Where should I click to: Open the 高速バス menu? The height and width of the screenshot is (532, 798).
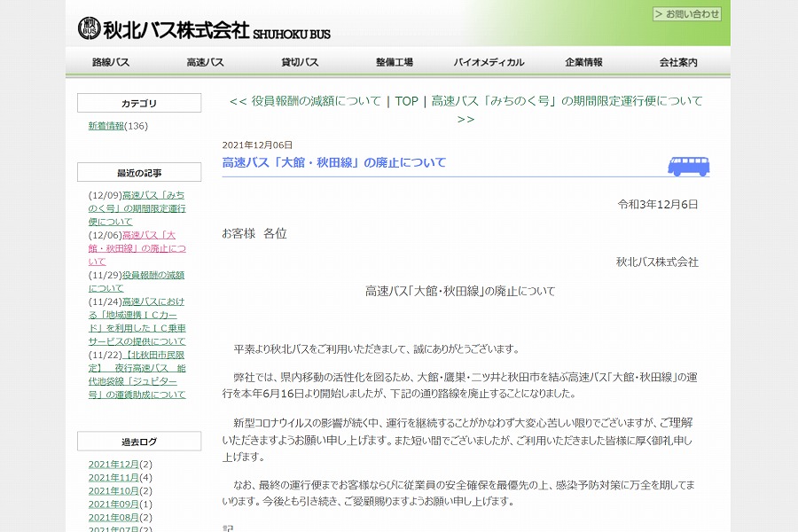tap(205, 62)
